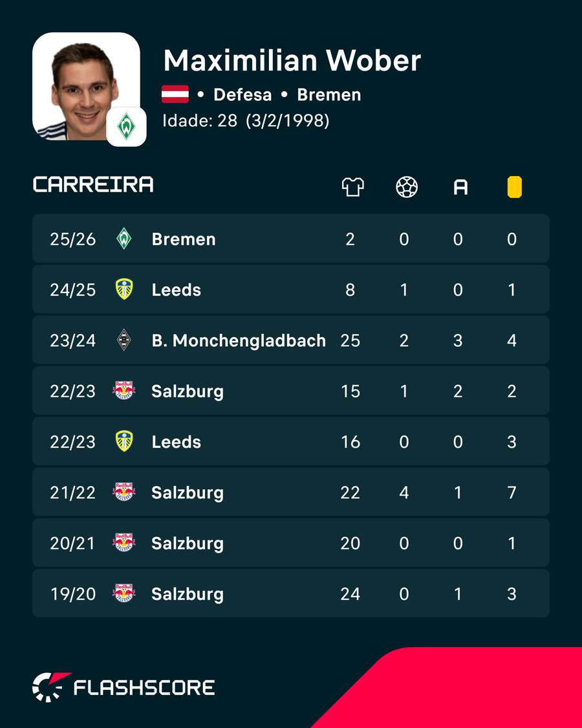
Task: Click the Leeds crest in the 24/25 row
Action: pyautogui.click(x=124, y=289)
